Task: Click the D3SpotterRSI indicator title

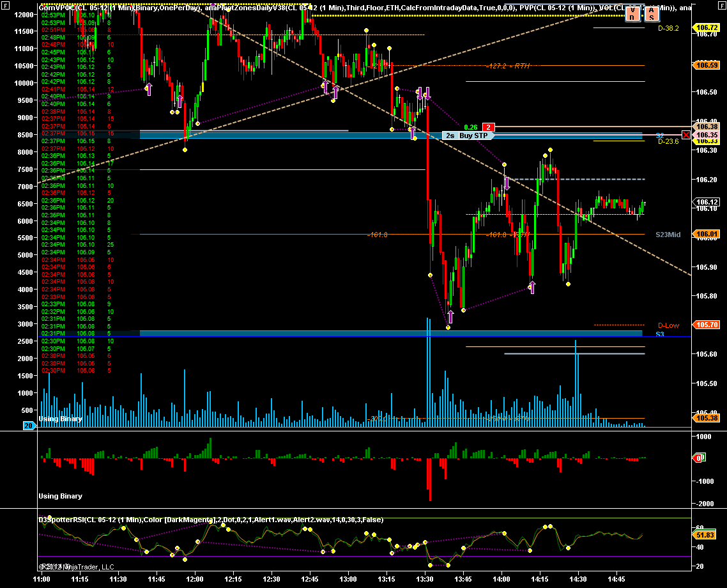Action: coord(210,520)
